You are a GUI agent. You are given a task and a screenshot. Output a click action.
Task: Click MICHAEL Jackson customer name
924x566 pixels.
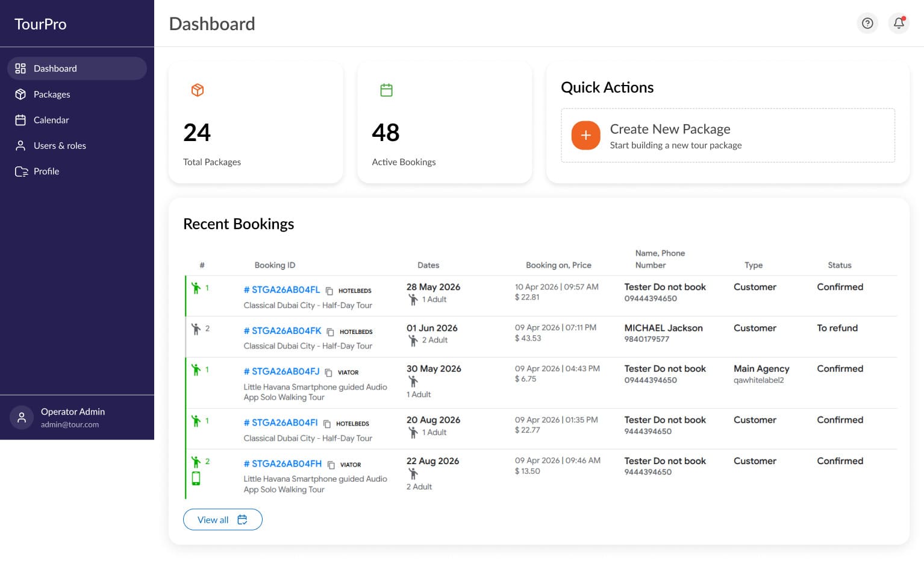click(663, 328)
